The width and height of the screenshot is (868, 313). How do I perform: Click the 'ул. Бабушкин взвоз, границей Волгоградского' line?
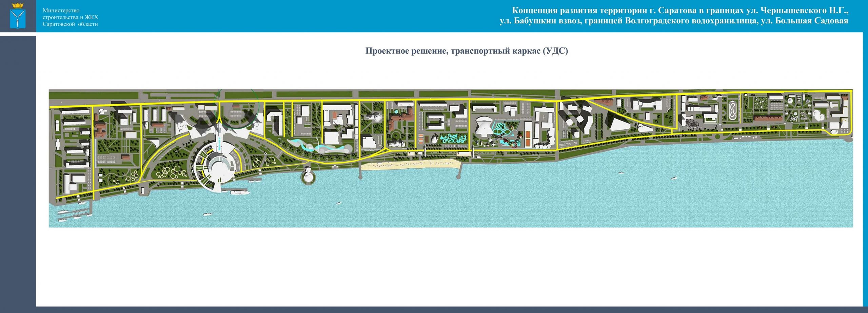tap(674, 21)
